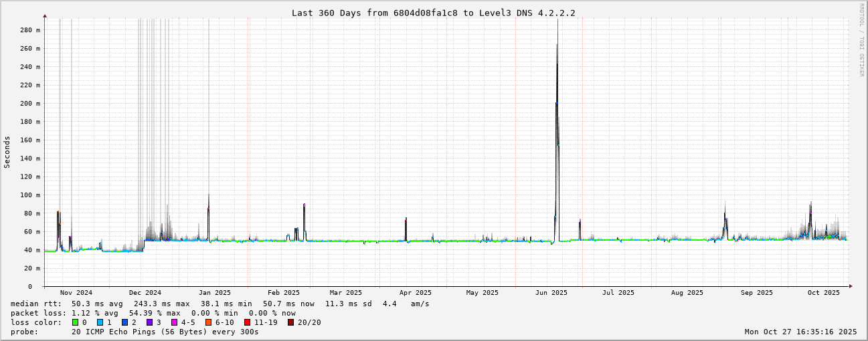The image size is (868, 341).
Task: Click the Mon Oct 27 timestamp text
Action: click(x=800, y=332)
